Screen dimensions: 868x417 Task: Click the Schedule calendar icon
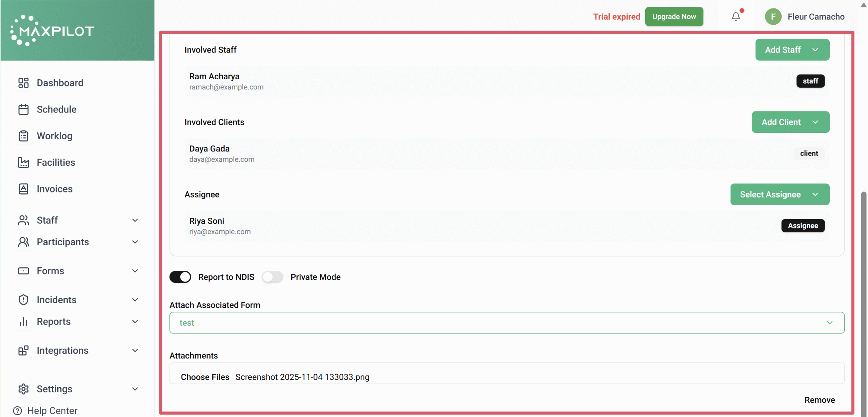click(23, 109)
